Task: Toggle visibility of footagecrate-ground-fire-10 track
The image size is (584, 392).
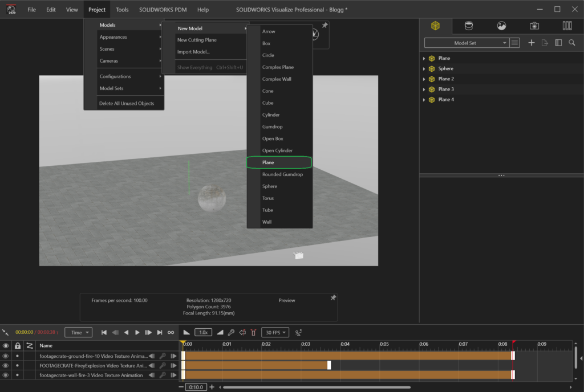Action: (6, 356)
